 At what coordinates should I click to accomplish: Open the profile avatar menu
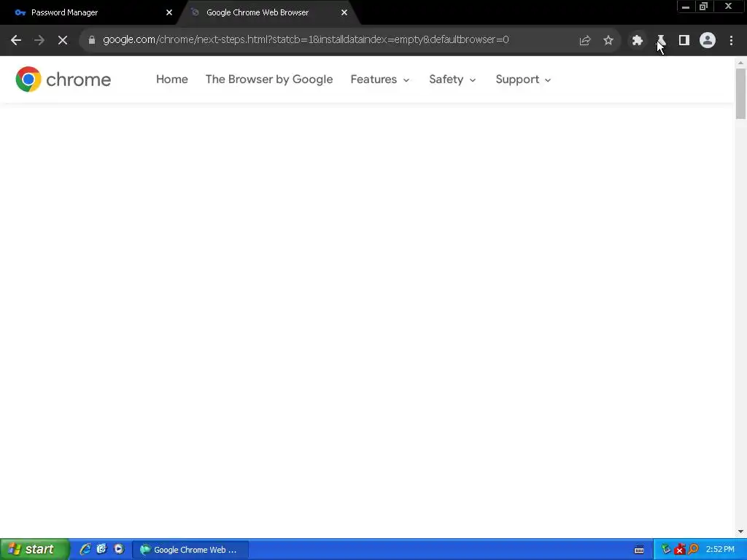(708, 40)
